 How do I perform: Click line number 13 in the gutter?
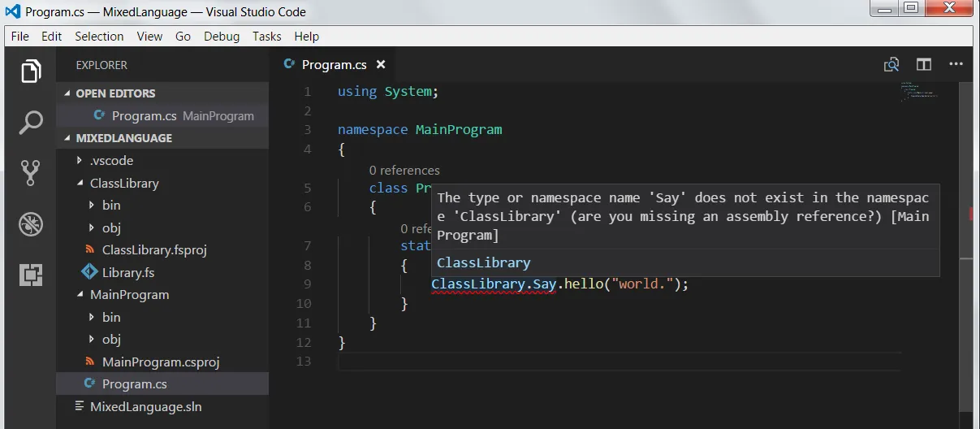tap(304, 362)
